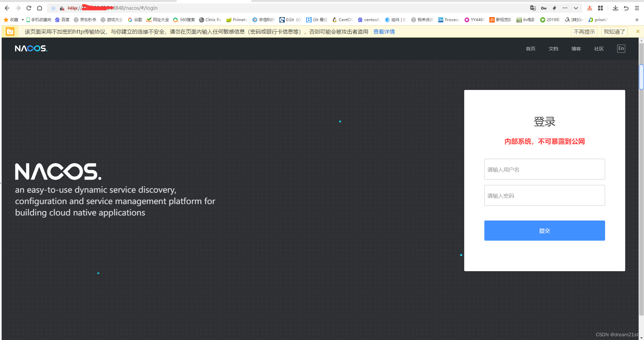Open the 我来说说 bookmark
The height and width of the screenshot is (340, 644).
click(422, 20)
